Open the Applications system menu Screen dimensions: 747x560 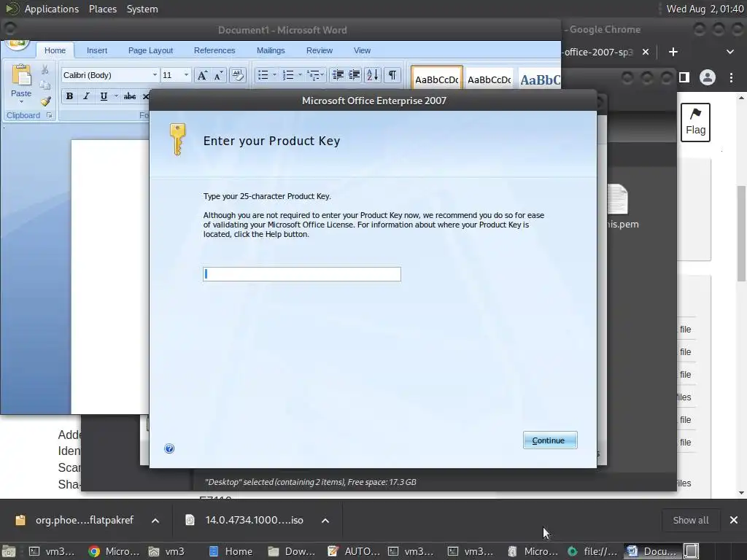click(x=52, y=9)
